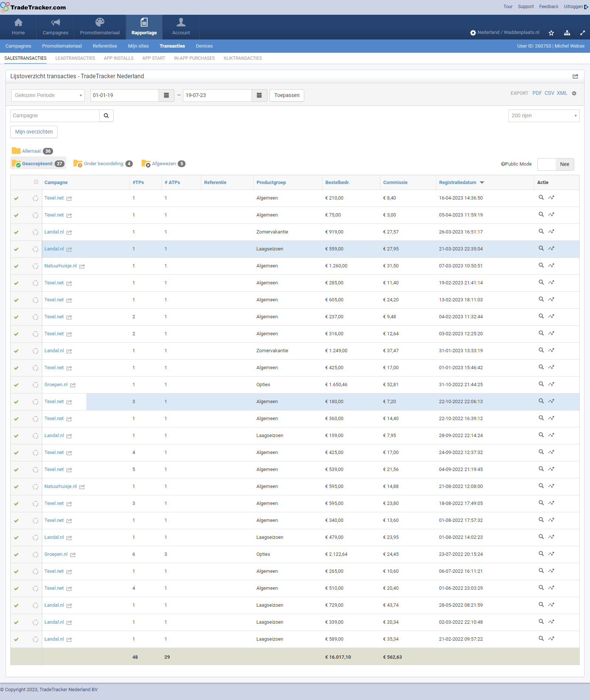This screenshot has height=700, width=590.
Task: Switch to Rapportage tab
Action: point(144,27)
